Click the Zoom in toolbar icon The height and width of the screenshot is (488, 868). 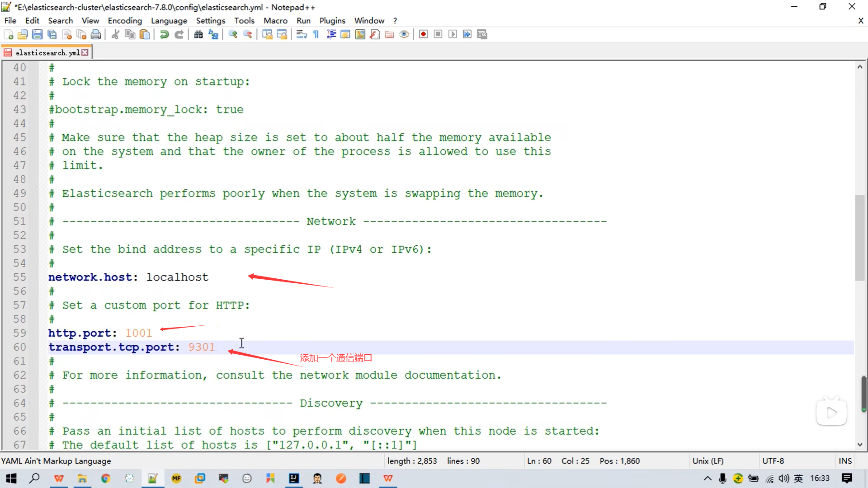tap(233, 34)
